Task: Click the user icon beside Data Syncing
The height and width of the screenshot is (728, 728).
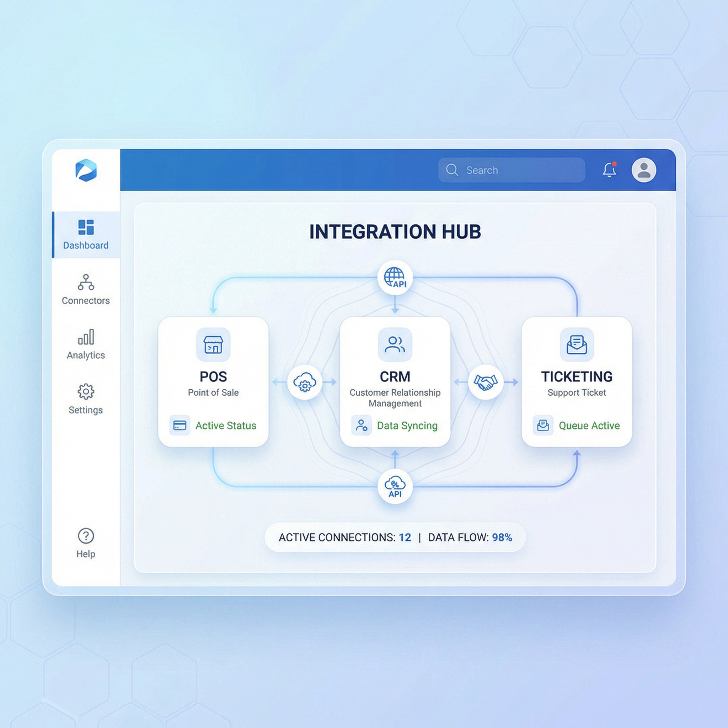Action: (362, 425)
